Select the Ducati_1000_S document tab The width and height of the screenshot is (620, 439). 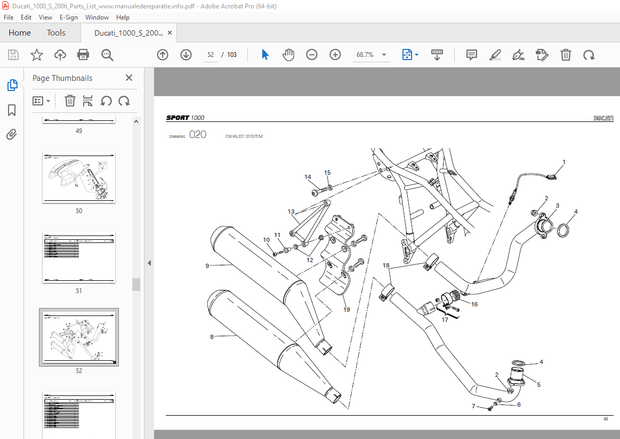[x=128, y=33]
